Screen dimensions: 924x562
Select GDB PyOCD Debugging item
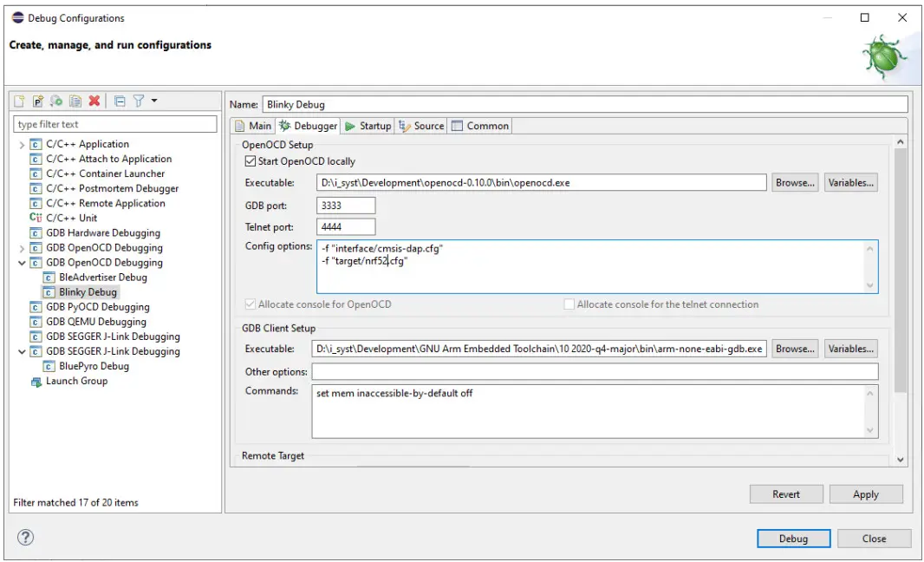point(98,307)
